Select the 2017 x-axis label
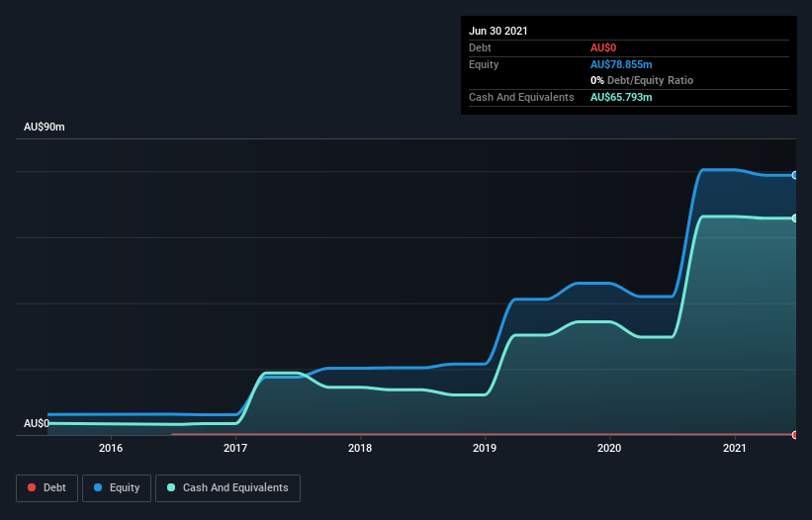Screen dimensions: 812x520 tap(235, 448)
